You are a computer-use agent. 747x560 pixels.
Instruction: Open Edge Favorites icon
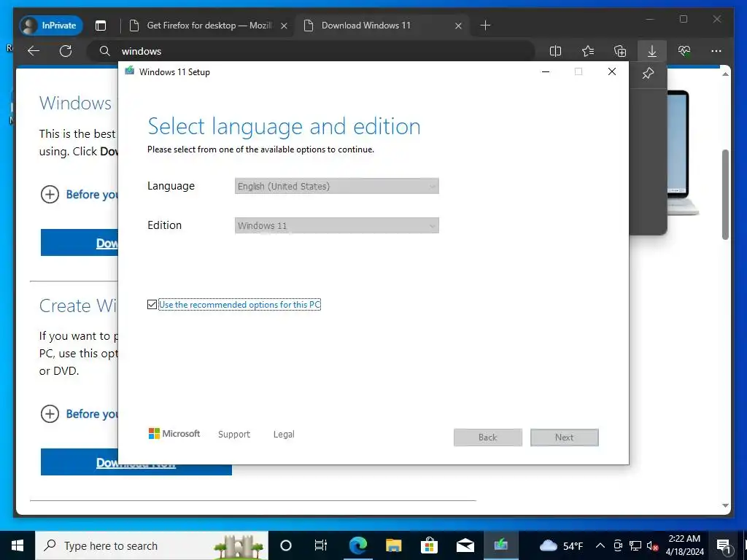click(588, 51)
